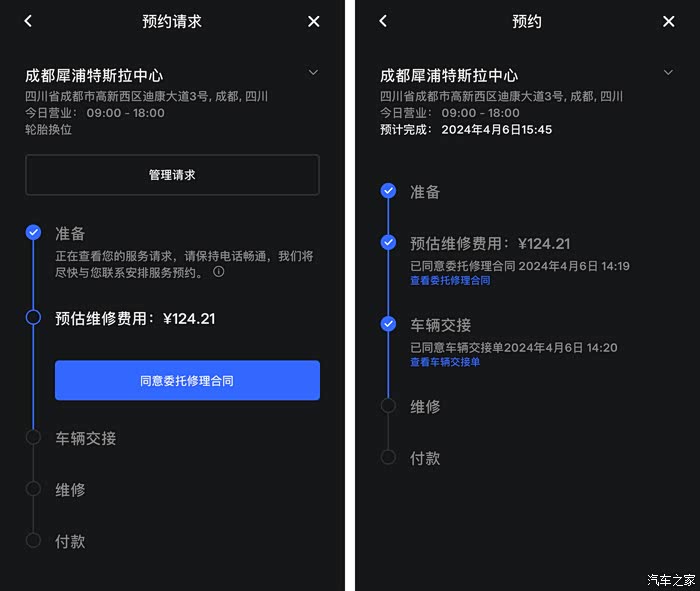The image size is (700, 591).
Task: Select the 维修 step circle on 预约 screen
Action: click(x=388, y=406)
